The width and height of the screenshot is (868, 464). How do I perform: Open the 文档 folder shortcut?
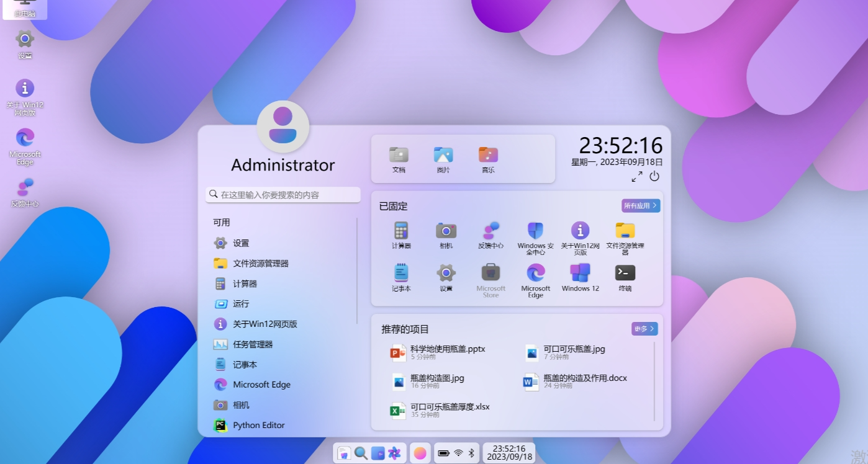pyautogui.click(x=399, y=159)
